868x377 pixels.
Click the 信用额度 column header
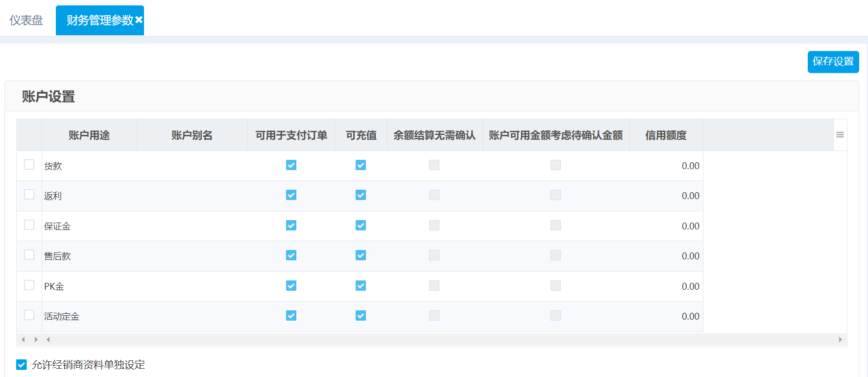[x=666, y=135]
